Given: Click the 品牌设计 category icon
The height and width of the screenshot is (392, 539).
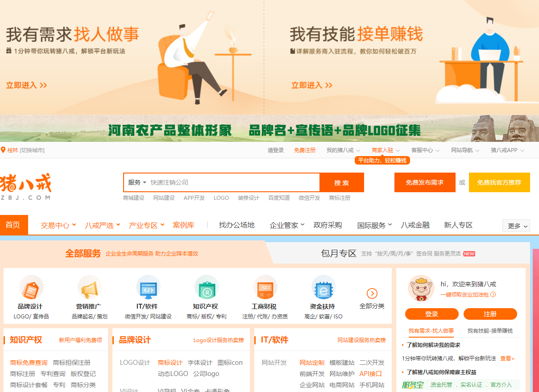Looking at the screenshot, I should pyautogui.click(x=31, y=287).
